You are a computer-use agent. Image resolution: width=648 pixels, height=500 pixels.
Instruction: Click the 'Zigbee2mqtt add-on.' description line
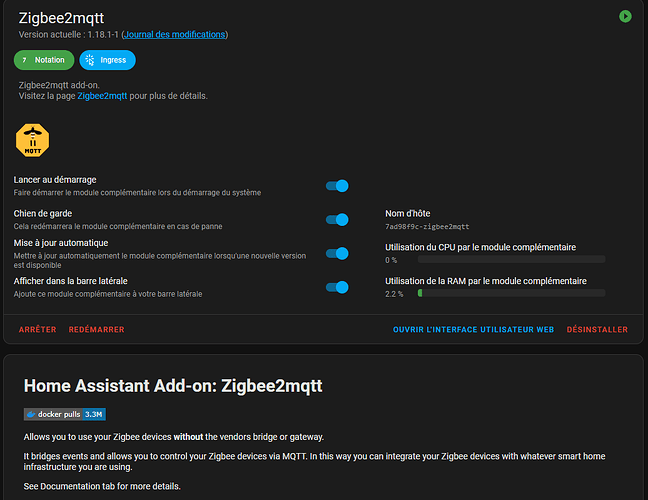59,85
